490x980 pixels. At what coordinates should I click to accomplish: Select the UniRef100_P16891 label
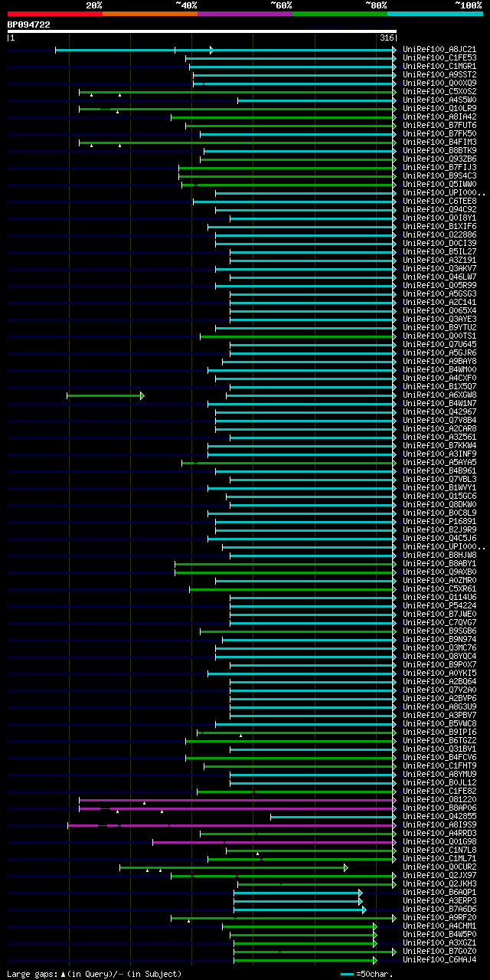click(439, 522)
